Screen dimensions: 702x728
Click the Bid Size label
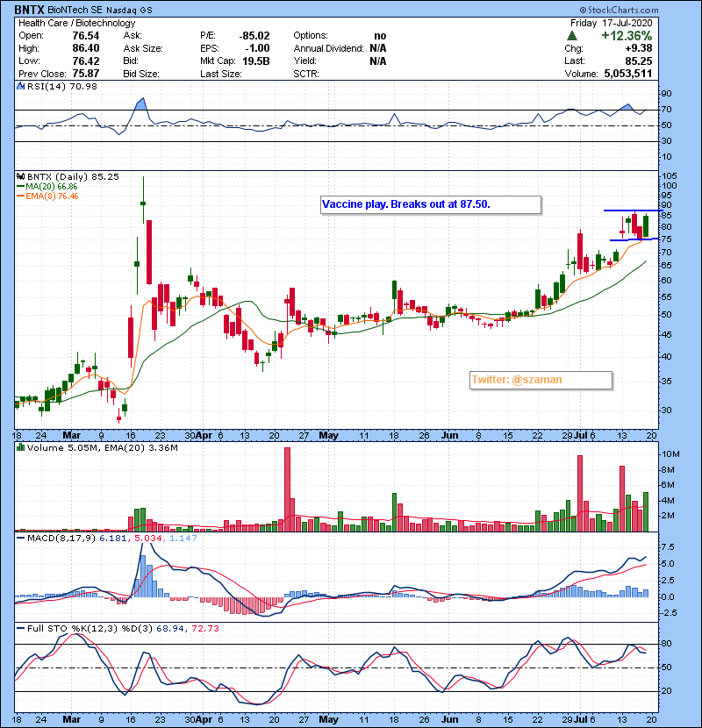(141, 74)
